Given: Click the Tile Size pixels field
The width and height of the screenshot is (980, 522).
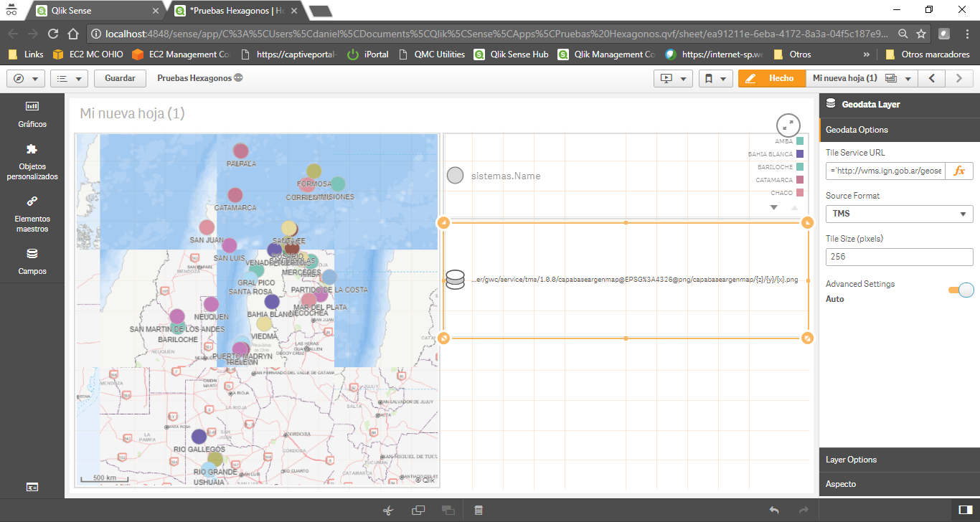Looking at the screenshot, I should coord(900,257).
